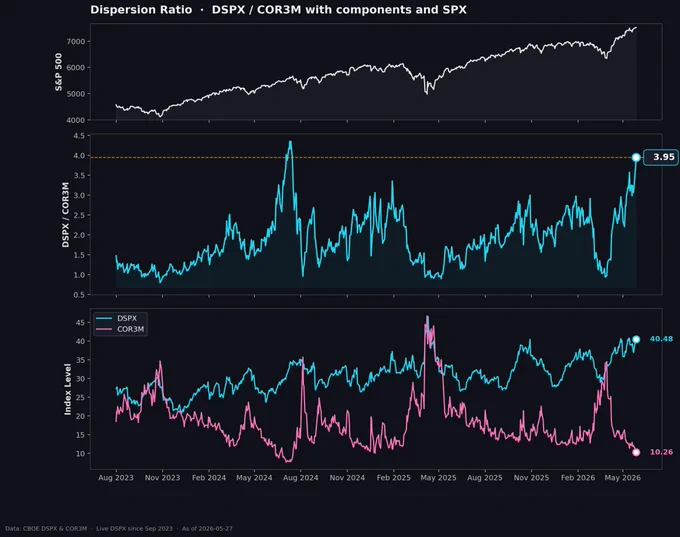The height and width of the screenshot is (537, 680).
Task: Click the 'Aug 2023' date label
Action: point(116,478)
